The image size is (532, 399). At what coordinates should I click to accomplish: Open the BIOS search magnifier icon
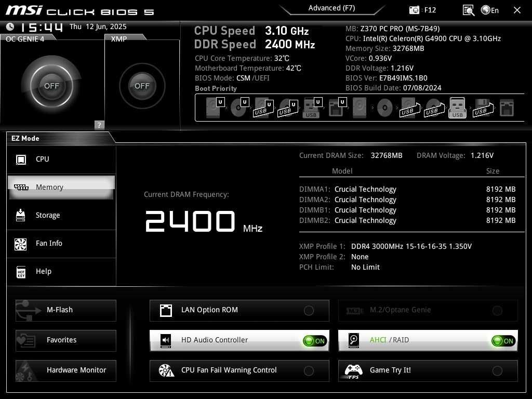coord(468,10)
